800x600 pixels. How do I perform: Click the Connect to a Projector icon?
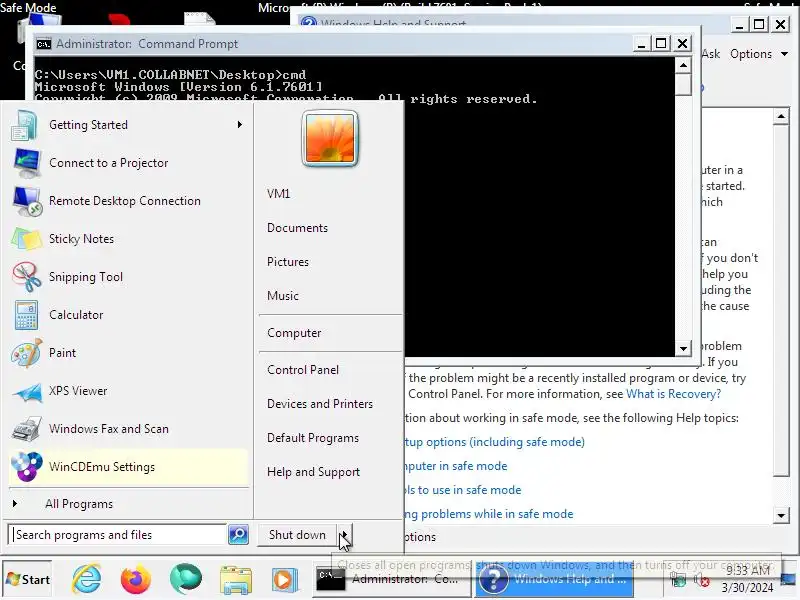click(27, 163)
